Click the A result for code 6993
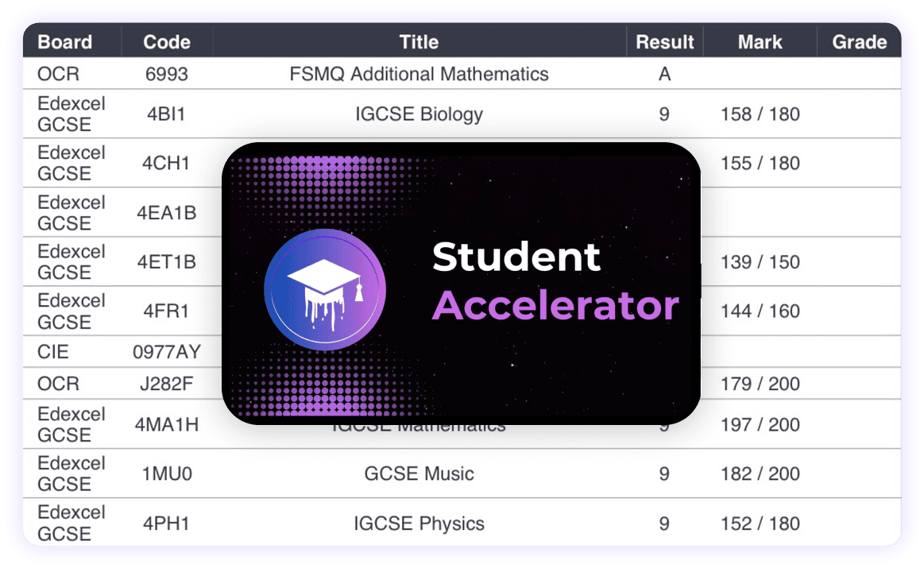Image resolution: width=924 pixels, height=568 pixels. tap(665, 75)
